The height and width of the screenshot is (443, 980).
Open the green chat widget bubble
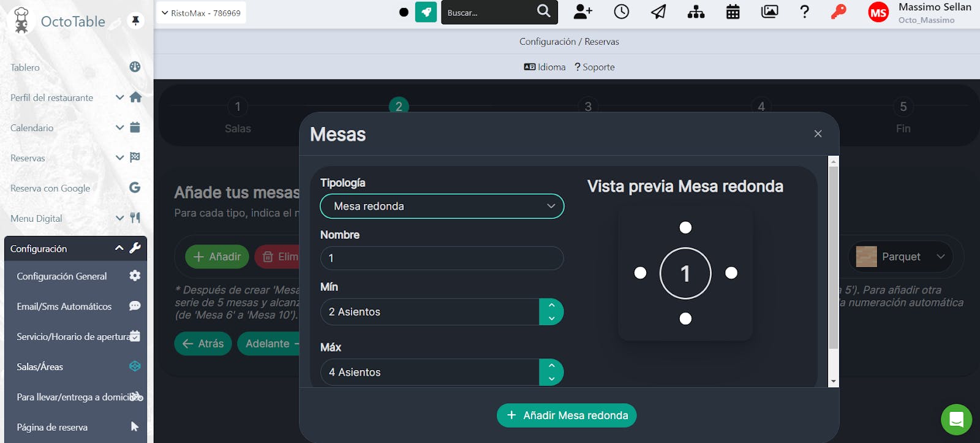(x=956, y=419)
